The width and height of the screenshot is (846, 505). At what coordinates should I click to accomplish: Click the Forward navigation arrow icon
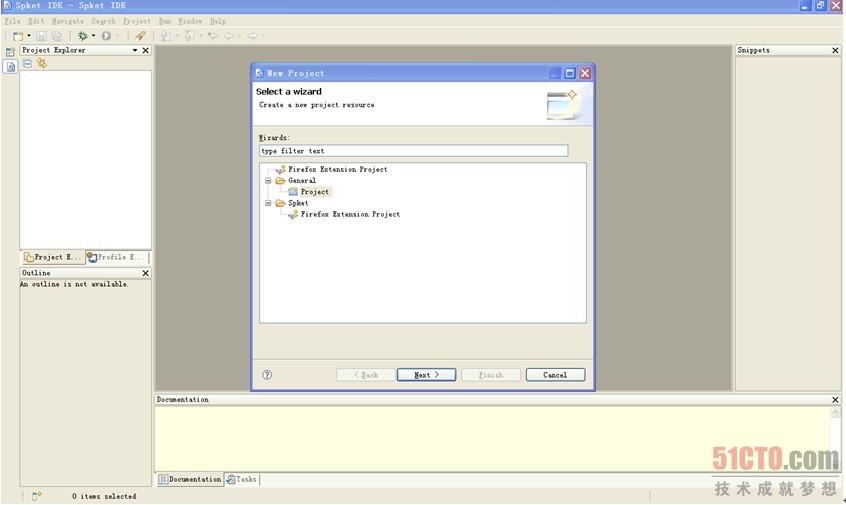(x=252, y=36)
